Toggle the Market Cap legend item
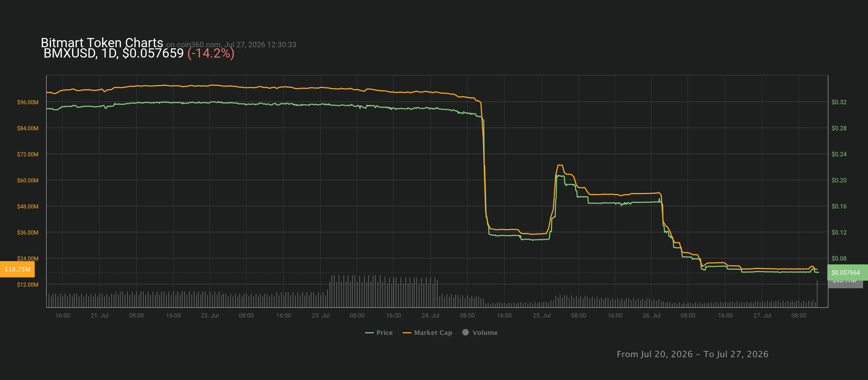The width and height of the screenshot is (868, 380). point(427,332)
